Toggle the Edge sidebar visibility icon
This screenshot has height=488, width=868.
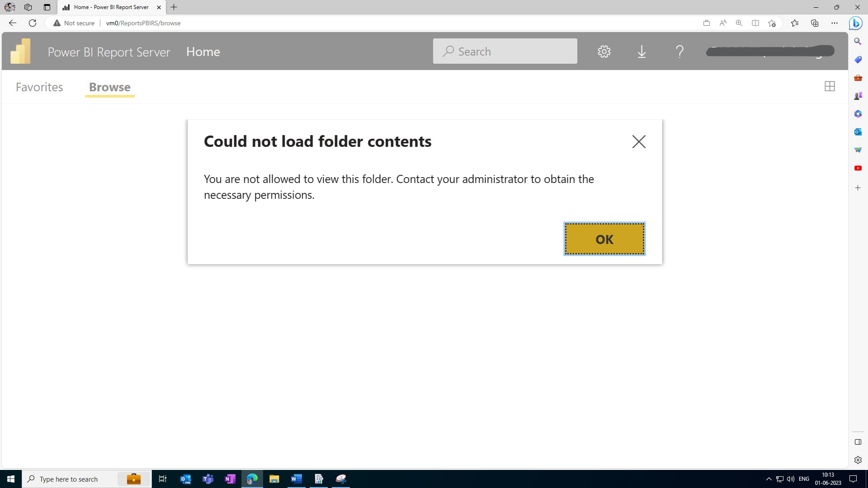pyautogui.click(x=858, y=442)
